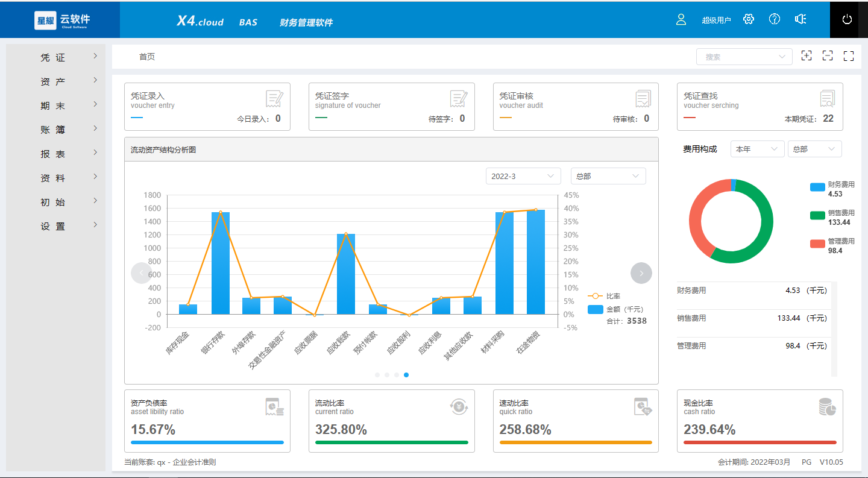Toggle fullscreen view icon

[x=849, y=56]
